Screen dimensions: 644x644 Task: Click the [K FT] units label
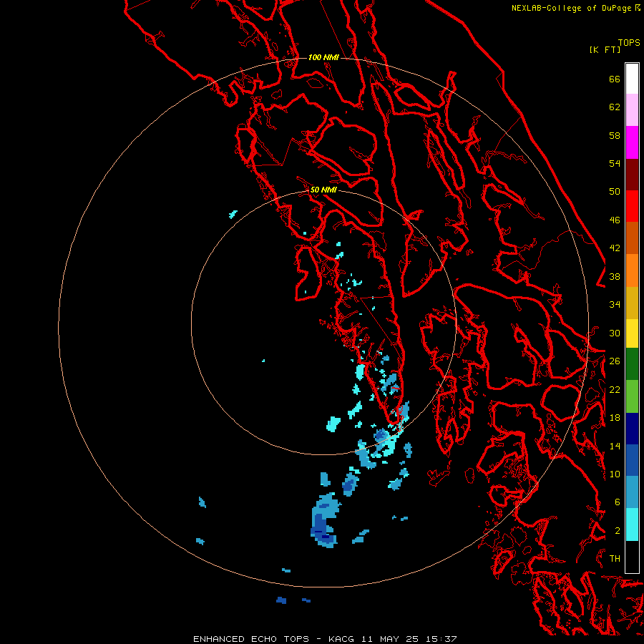pyautogui.click(x=605, y=50)
